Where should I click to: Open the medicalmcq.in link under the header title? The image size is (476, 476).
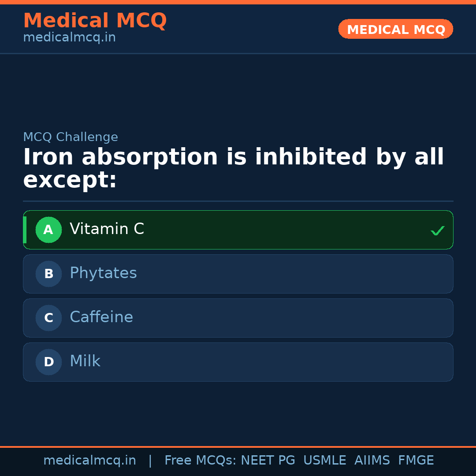69,38
